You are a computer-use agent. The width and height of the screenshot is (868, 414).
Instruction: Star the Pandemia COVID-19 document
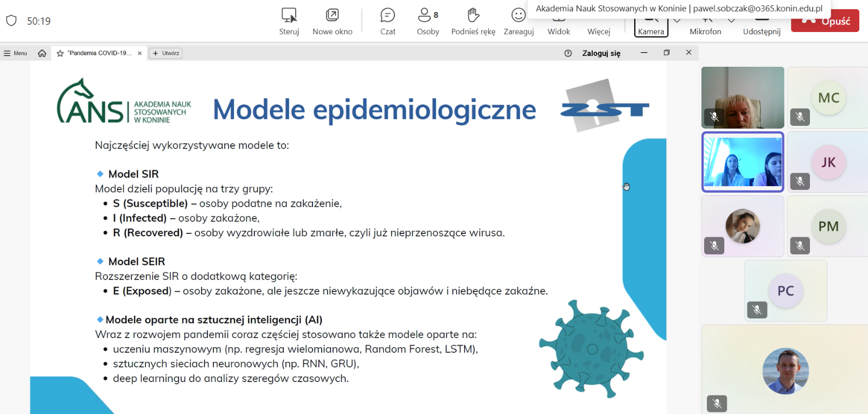(x=60, y=53)
